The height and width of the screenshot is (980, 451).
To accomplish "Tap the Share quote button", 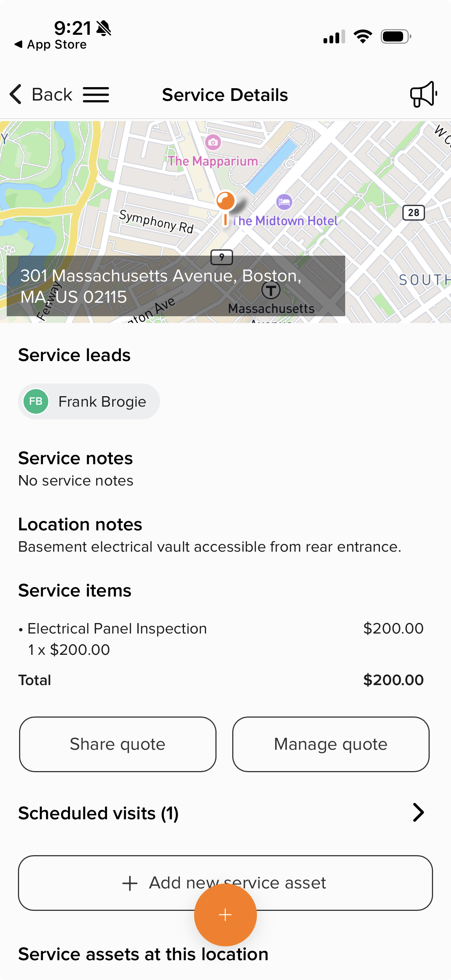I will pos(117,744).
